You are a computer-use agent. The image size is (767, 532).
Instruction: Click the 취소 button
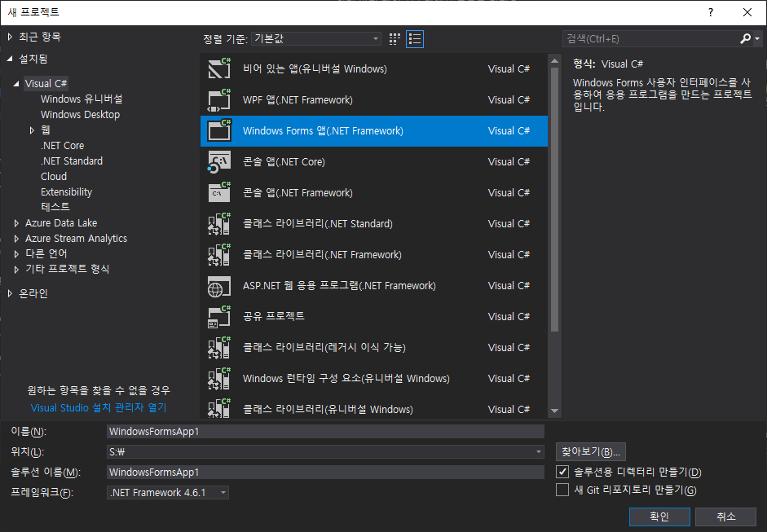[x=726, y=517]
